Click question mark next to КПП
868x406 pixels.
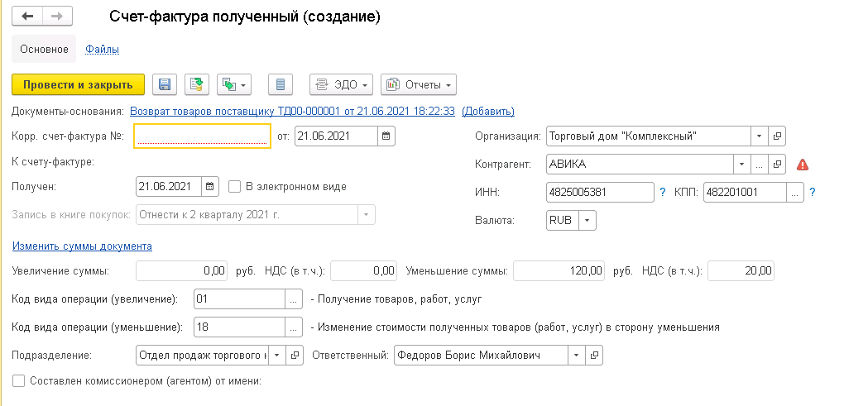tap(812, 193)
